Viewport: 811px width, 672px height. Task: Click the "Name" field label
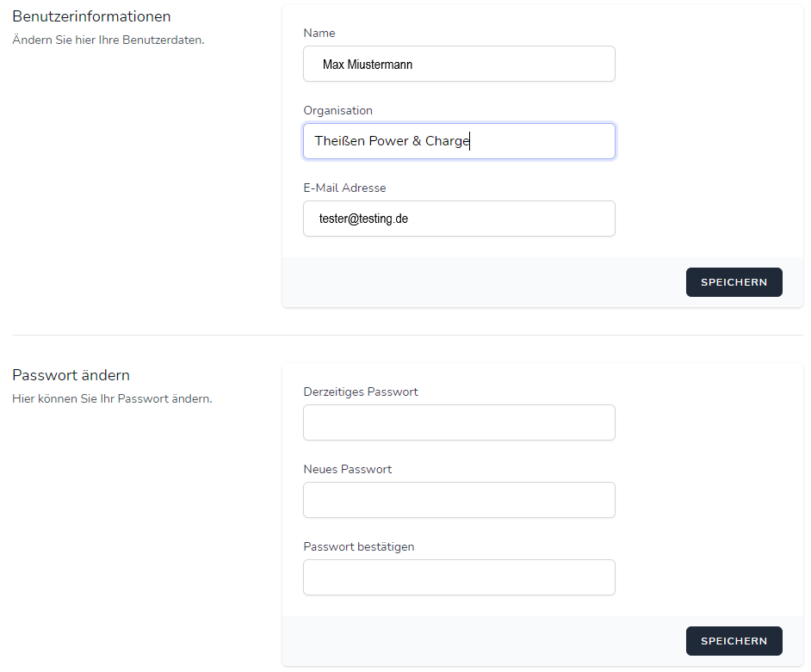319,33
